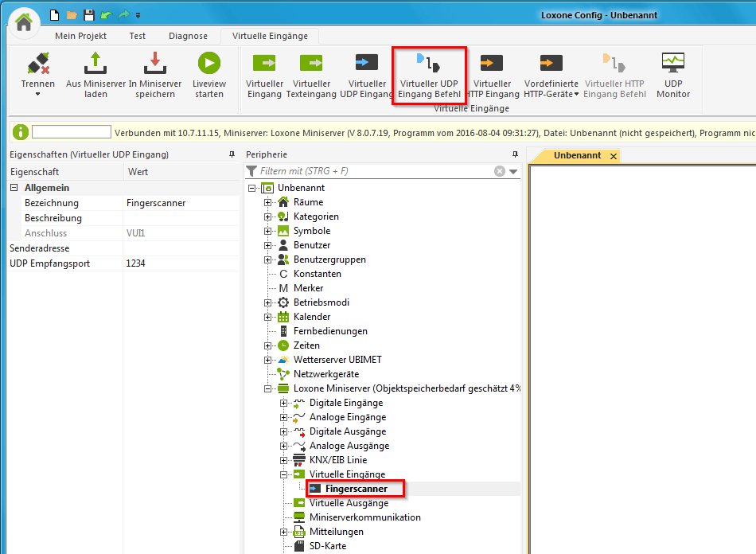Add a Virtueller Texteingang from ribbon
Viewport: 756px width, 554px height.
click(312, 64)
